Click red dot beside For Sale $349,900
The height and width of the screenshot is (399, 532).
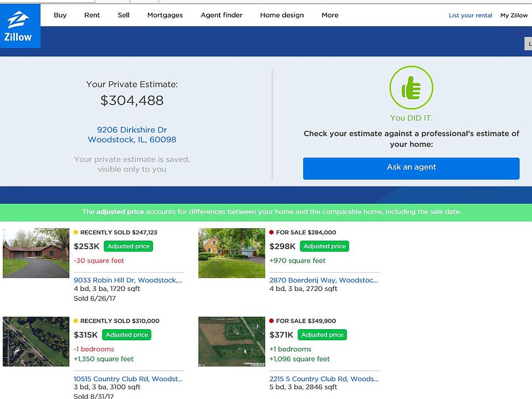click(272, 321)
